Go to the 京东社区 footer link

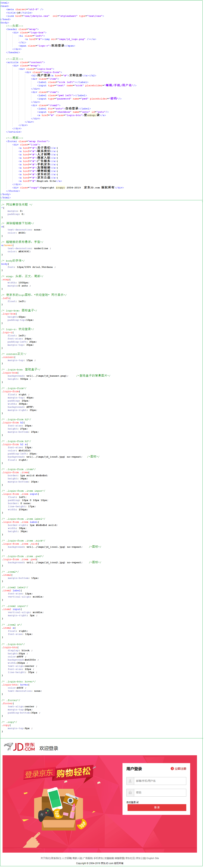(130, 858)
